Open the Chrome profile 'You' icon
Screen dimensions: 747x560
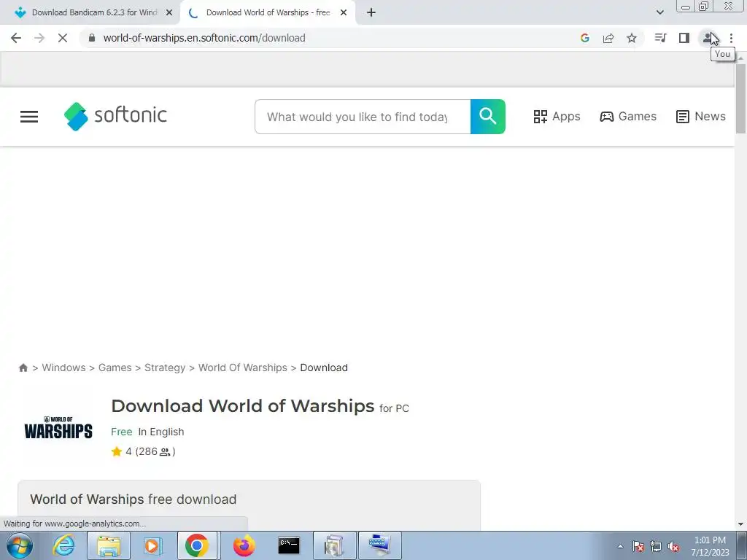click(x=708, y=38)
